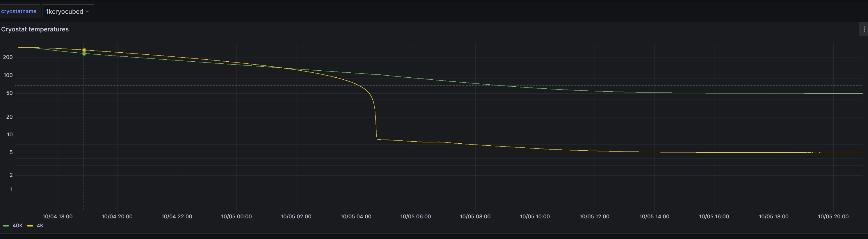Click the 100 value on temperature axis
Screen dimensions: 868x239
[x=8, y=75]
